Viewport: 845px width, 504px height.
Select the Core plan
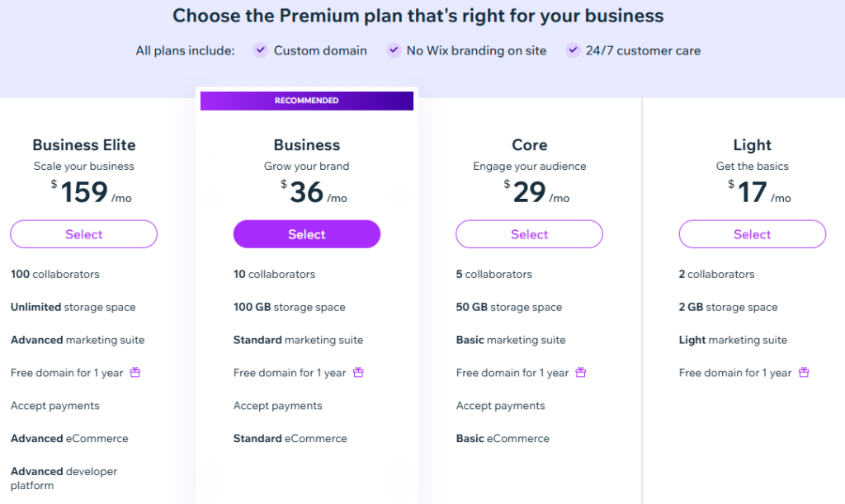click(529, 234)
